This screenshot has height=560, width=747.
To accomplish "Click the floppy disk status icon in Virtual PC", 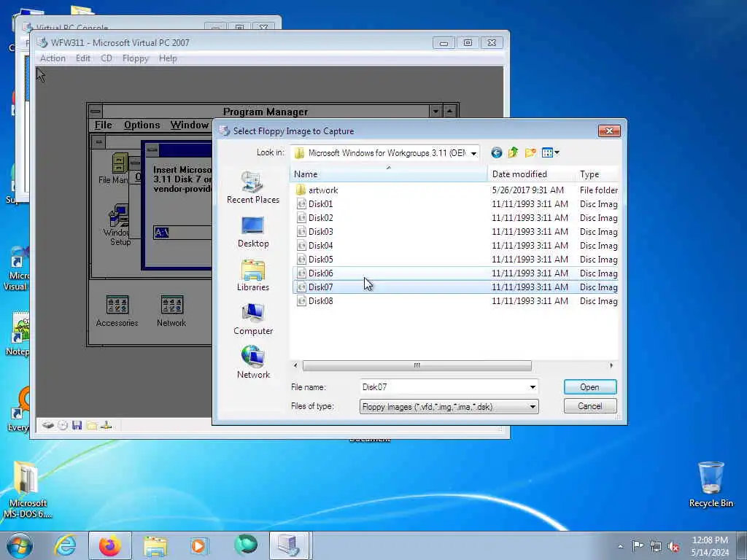I will tap(77, 425).
